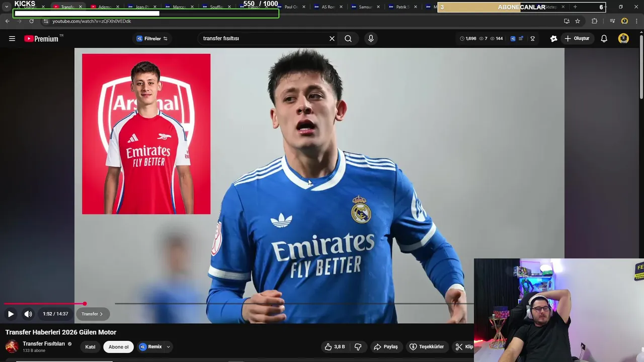Like the video showing 3,8 B
Viewport: 644px width, 362px height.
[x=335, y=347]
